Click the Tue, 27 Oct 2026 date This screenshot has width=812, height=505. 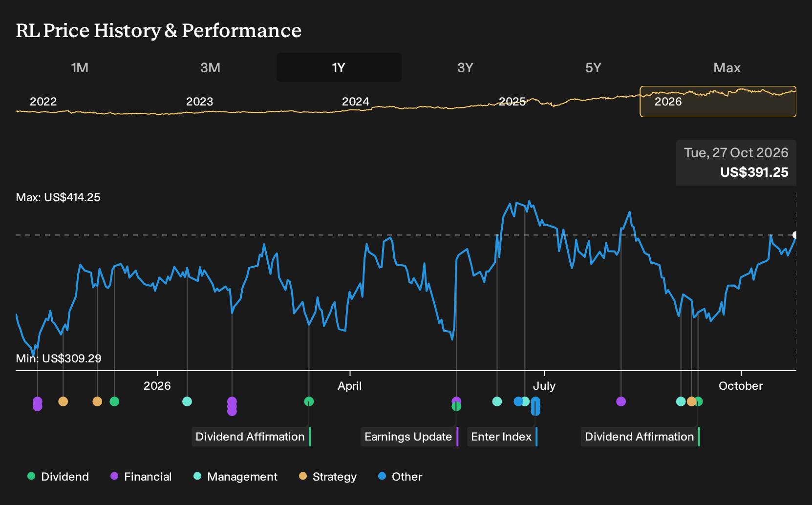tap(736, 153)
